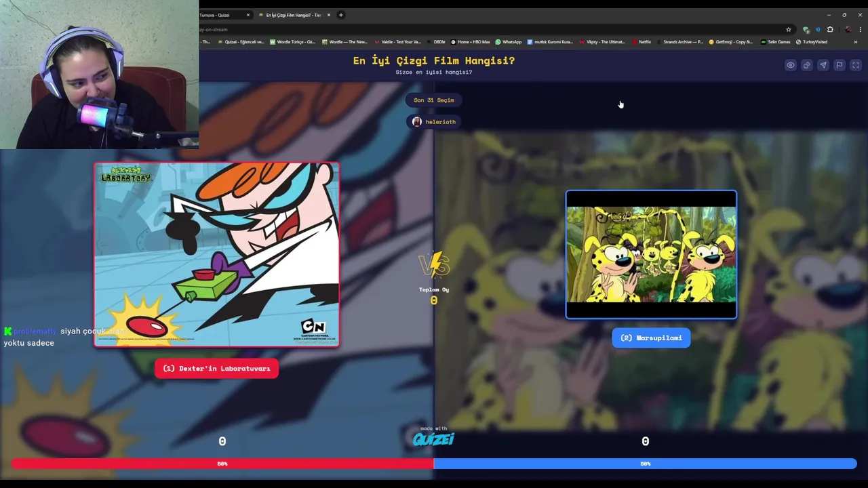868x488 pixels.
Task: Switch to En İyi Çizgi Film Hangisi tab
Action: point(293,15)
